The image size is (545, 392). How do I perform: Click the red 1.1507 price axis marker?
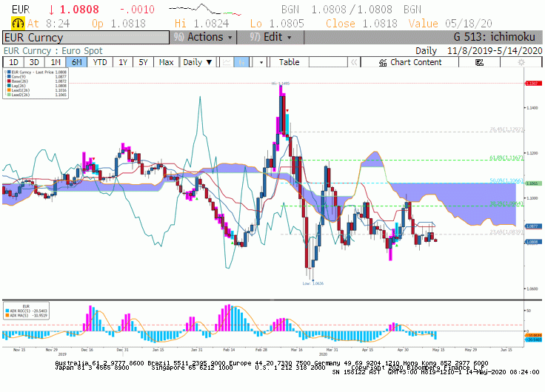533,84
